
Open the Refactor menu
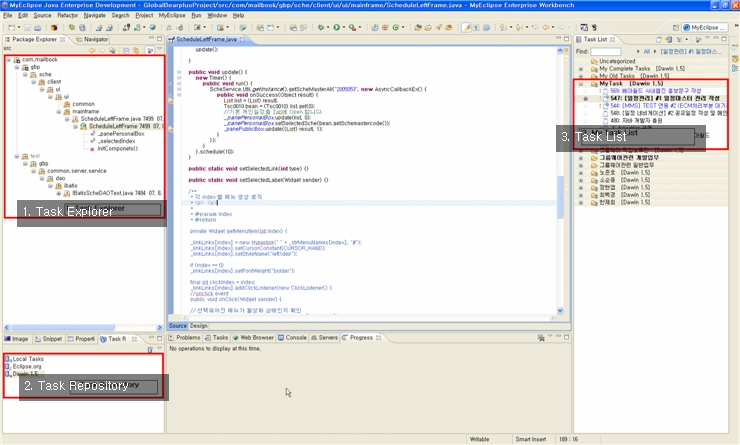(x=67, y=16)
